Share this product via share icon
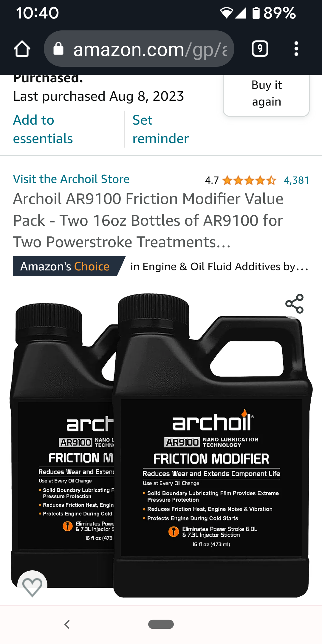Image resolution: width=322 pixels, height=644 pixels. [x=294, y=304]
